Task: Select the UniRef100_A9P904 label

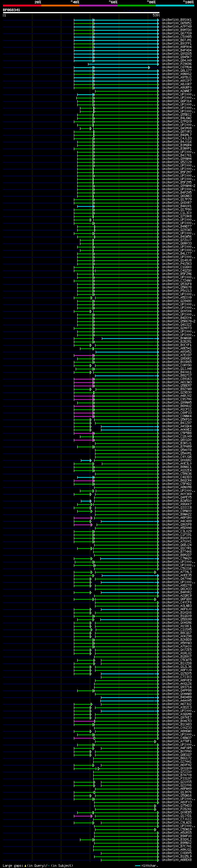Action: [x=176, y=47]
